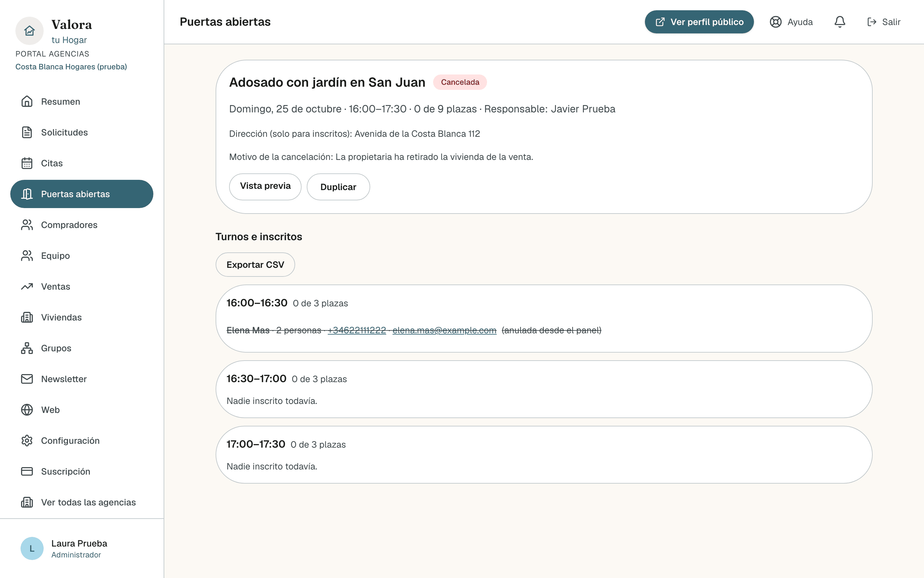The height and width of the screenshot is (578, 924).
Task: Go to the Solicitudes section
Action: click(82, 132)
